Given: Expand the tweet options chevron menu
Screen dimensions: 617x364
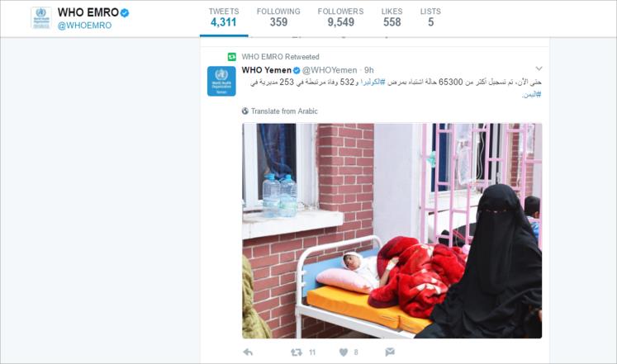Looking at the screenshot, I should (539, 69).
